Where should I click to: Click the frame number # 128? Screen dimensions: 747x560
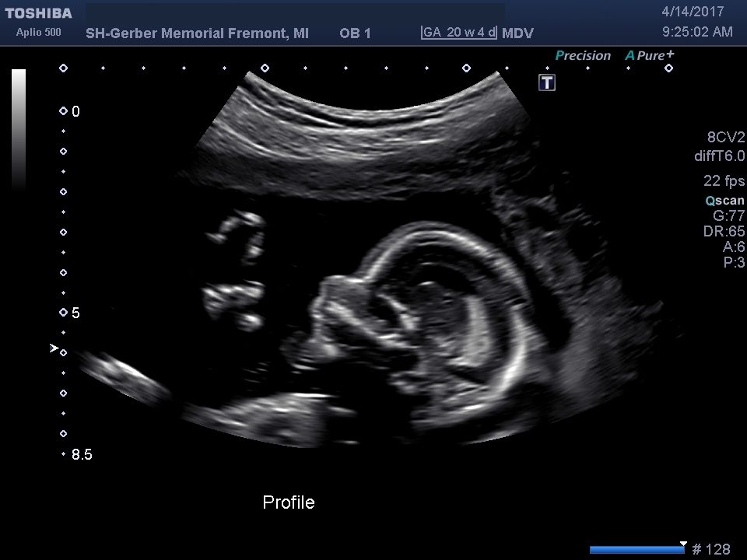coord(711,550)
